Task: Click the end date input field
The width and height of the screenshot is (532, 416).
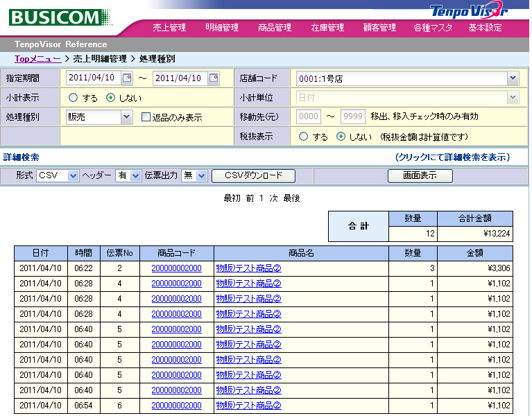Action: (180, 78)
